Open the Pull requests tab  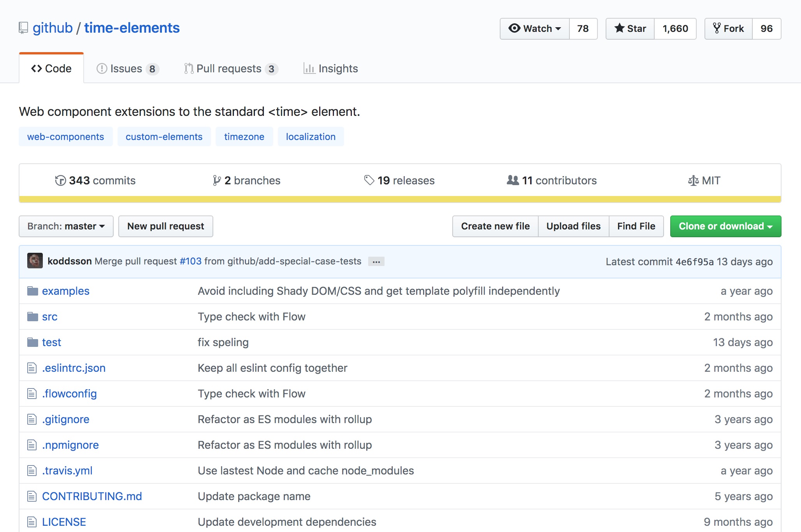tap(231, 69)
